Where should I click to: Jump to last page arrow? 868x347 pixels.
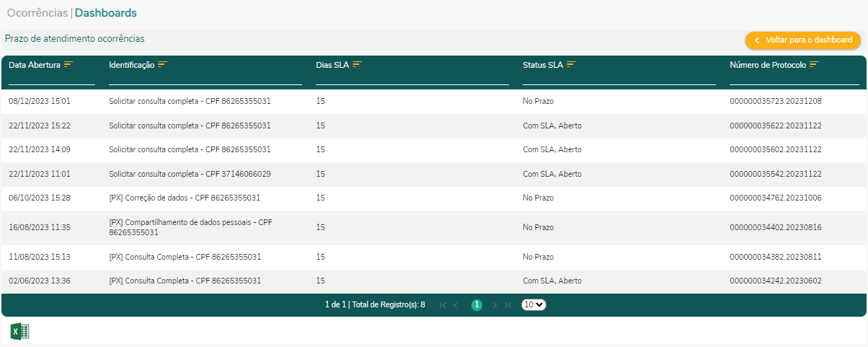[508, 305]
